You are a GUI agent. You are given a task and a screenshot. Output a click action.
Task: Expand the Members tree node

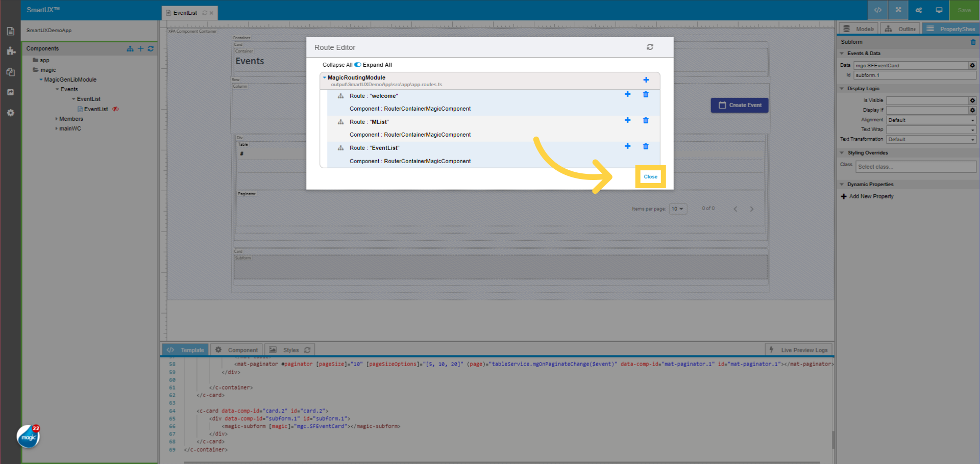click(57, 119)
